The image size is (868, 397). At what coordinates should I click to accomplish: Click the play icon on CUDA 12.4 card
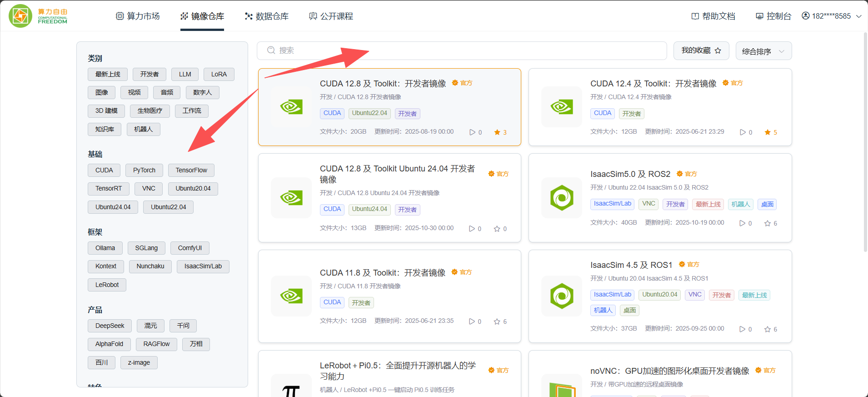pos(743,132)
